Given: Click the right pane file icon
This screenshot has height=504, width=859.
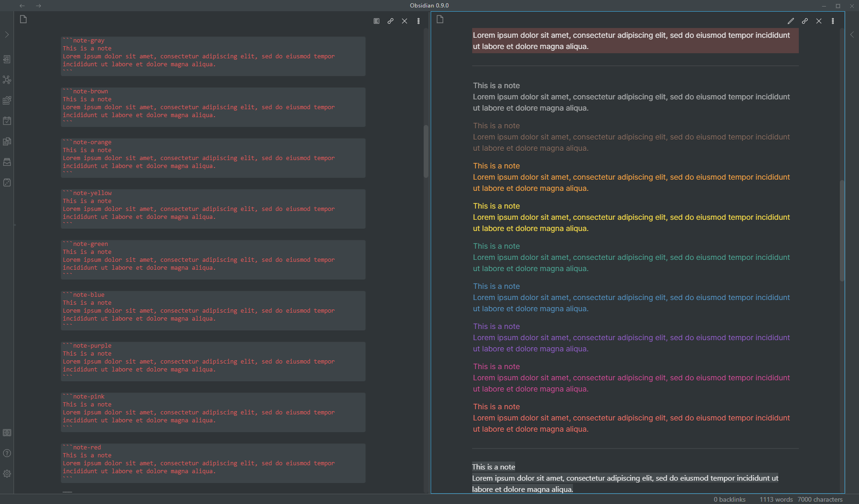Looking at the screenshot, I should tap(440, 19).
